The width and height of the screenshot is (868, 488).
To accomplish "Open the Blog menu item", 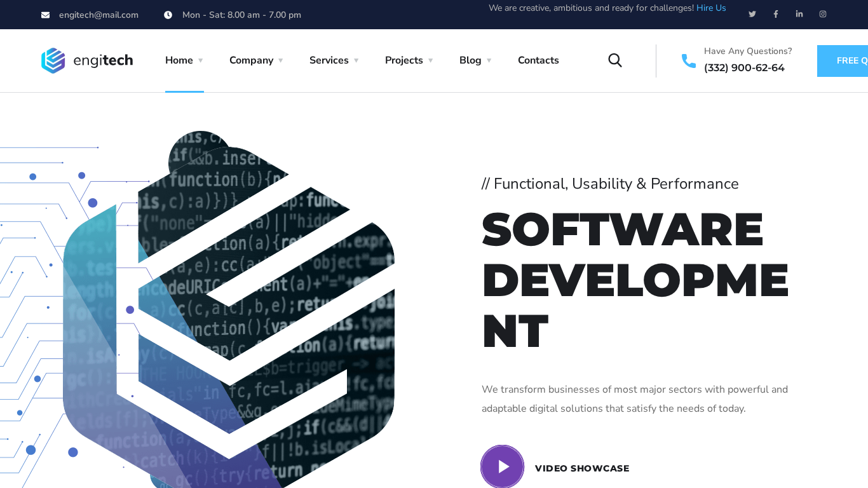I will (x=470, y=60).
